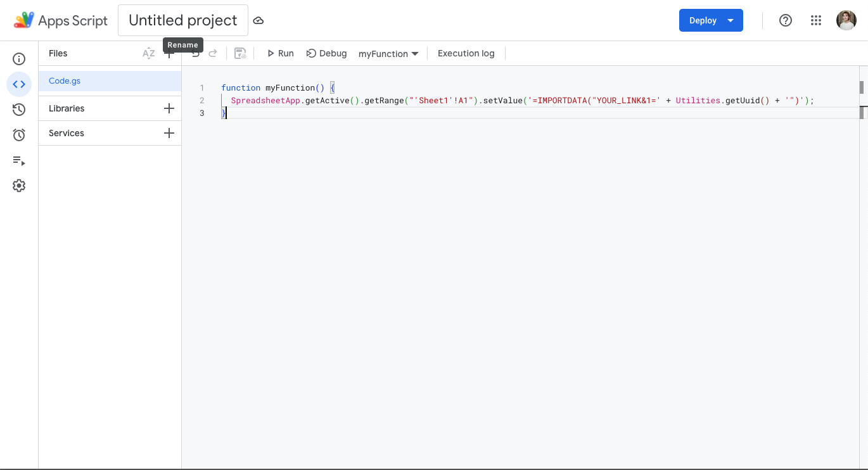Select the Editor code icon in sidebar
Image resolution: width=868 pixels, height=470 pixels.
pyautogui.click(x=19, y=84)
